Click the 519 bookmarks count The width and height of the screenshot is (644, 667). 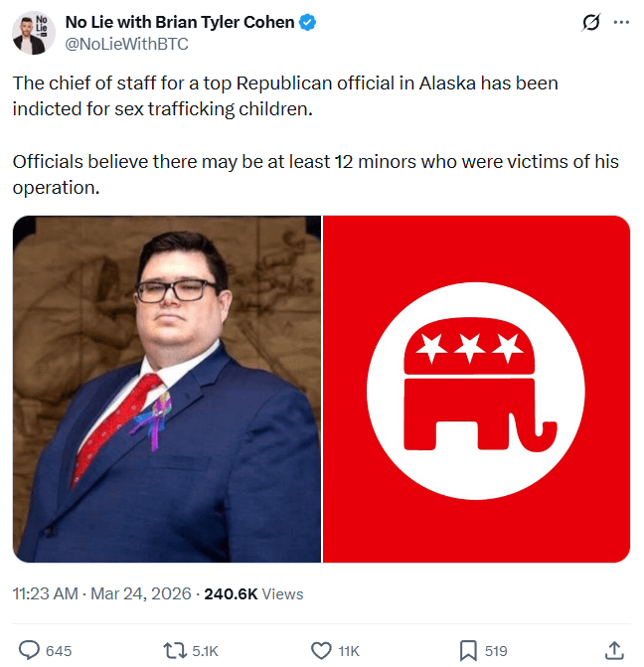(x=496, y=651)
